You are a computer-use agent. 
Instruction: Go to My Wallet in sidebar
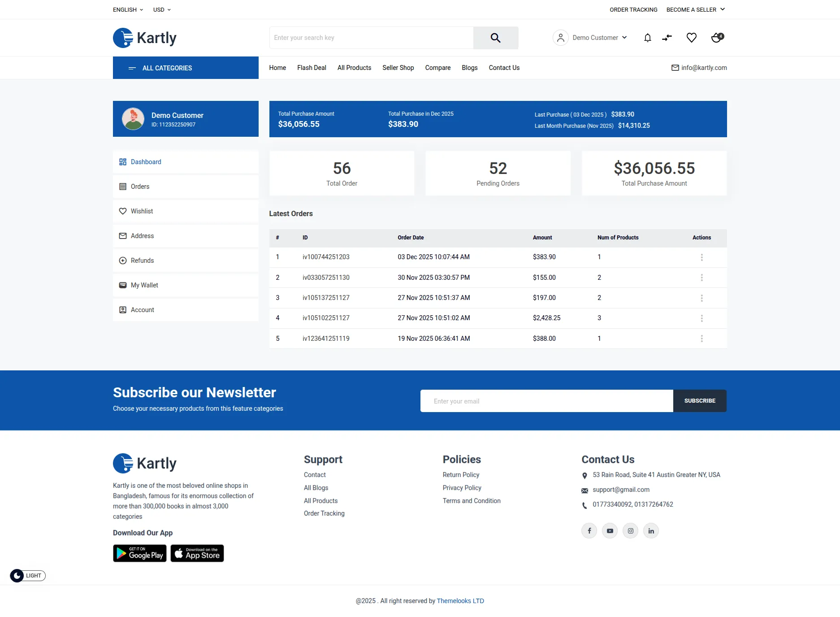click(144, 285)
